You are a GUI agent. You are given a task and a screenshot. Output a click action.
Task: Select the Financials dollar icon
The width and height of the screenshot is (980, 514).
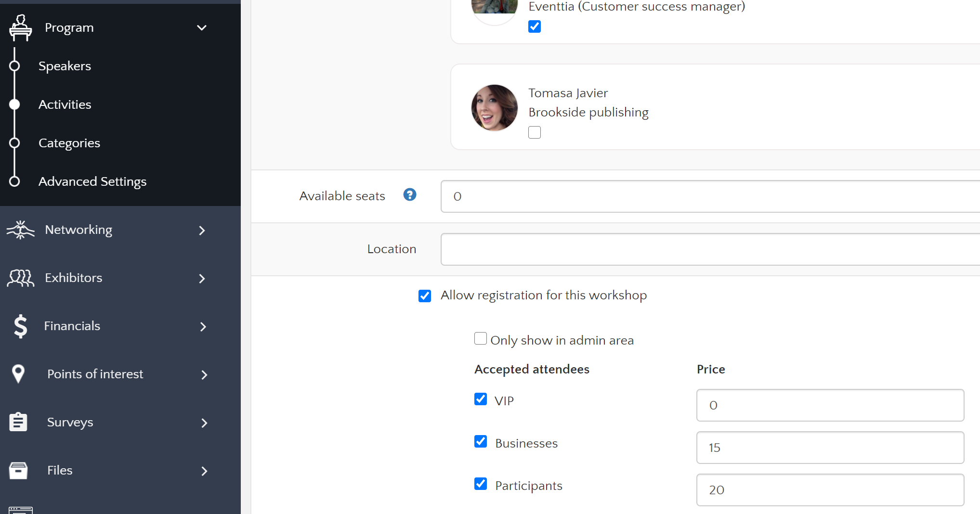(20, 326)
